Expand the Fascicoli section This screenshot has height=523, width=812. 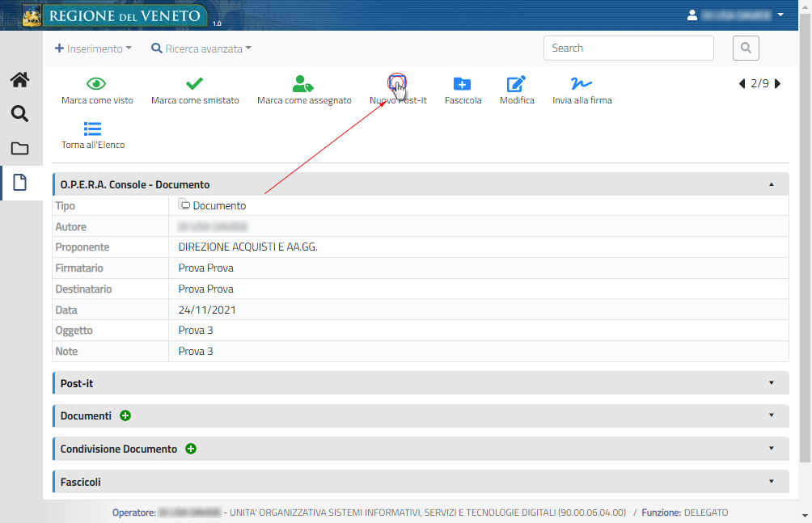point(772,482)
